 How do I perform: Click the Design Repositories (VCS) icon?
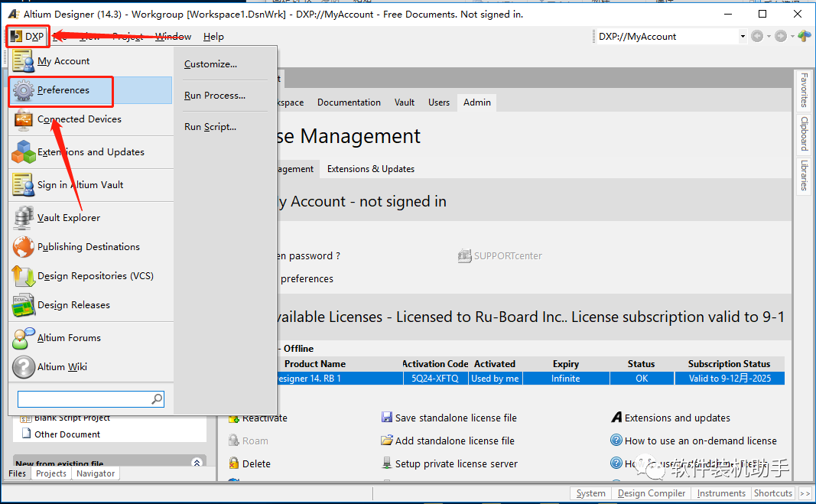pyautogui.click(x=24, y=276)
